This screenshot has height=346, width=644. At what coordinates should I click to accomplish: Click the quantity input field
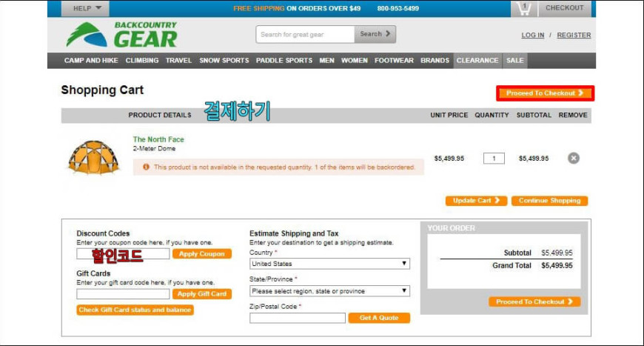[494, 159]
